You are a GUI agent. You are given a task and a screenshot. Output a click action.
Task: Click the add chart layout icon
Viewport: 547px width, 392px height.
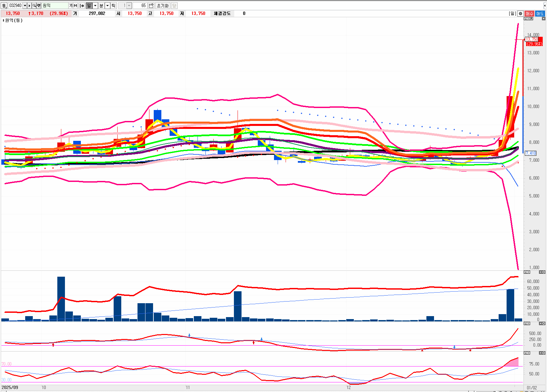coord(151,6)
